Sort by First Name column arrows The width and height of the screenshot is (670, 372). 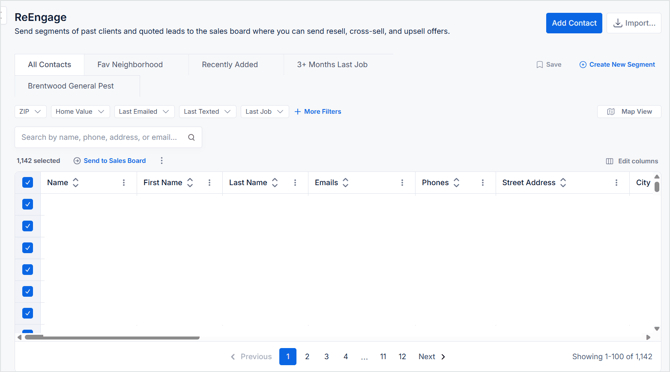click(x=190, y=183)
